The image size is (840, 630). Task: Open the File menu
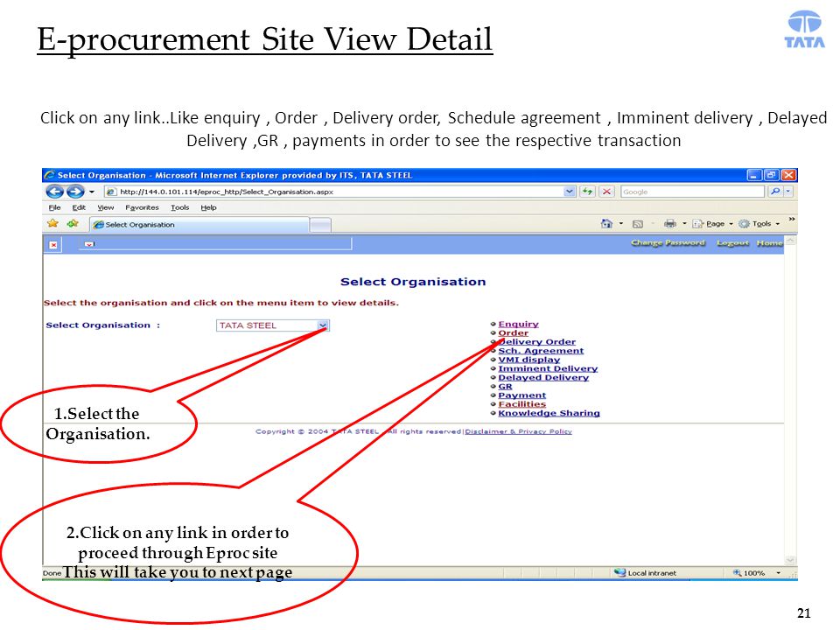click(54, 208)
